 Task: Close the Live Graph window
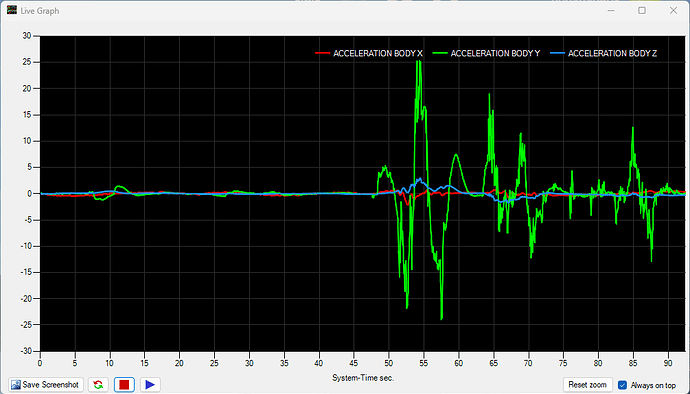673,10
